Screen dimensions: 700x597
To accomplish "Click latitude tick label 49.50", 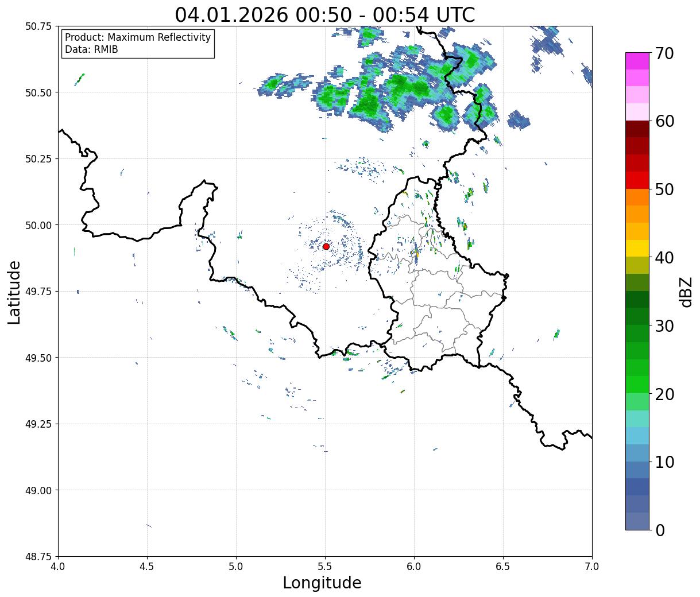I will point(38,358).
